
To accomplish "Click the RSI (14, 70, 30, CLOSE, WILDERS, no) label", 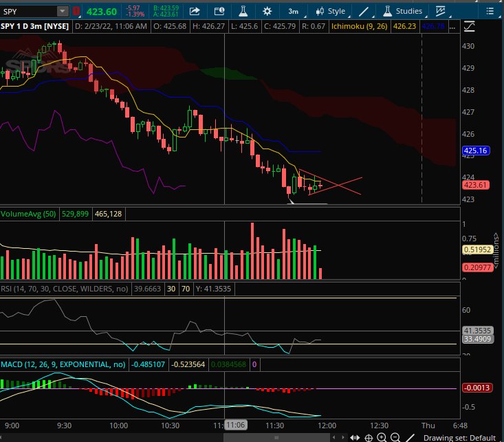I will [64, 289].
